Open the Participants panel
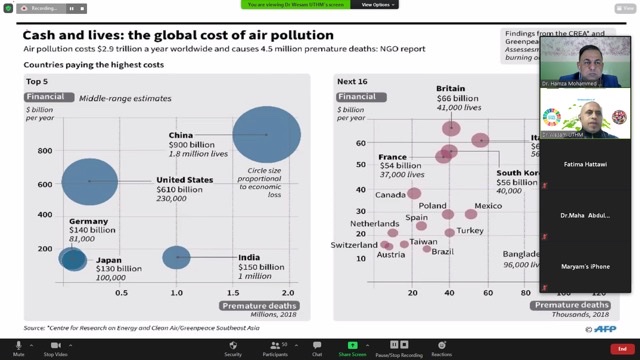 (275, 349)
